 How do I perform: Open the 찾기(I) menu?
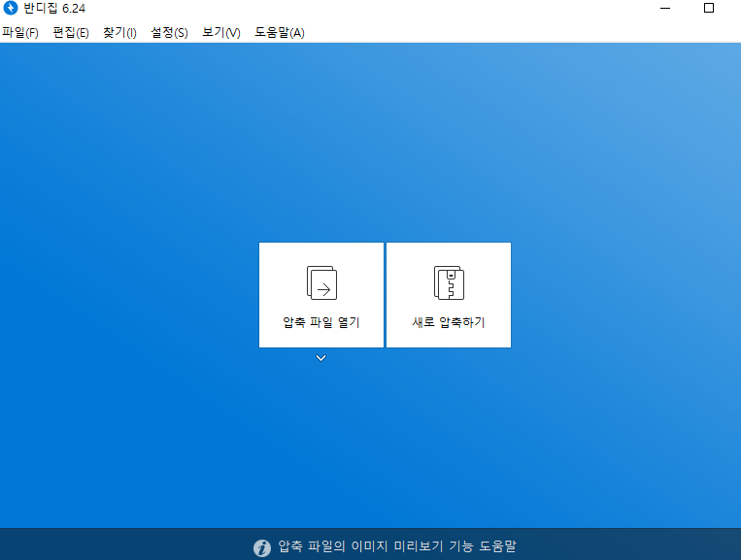pos(120,33)
